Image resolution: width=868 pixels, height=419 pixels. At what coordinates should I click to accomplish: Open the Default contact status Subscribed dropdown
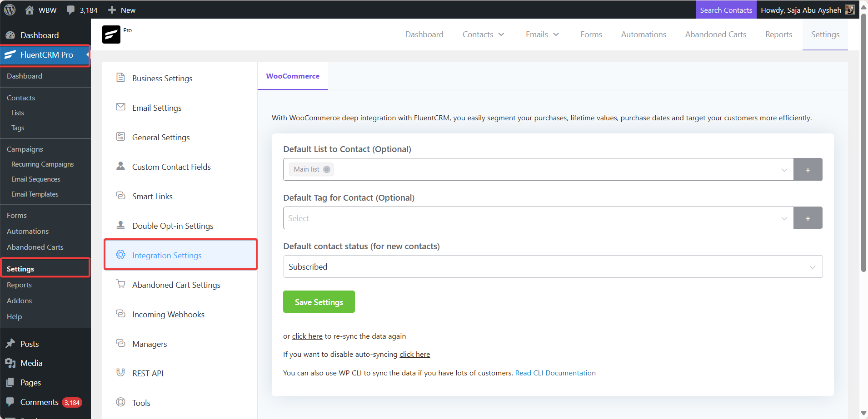[x=553, y=266]
